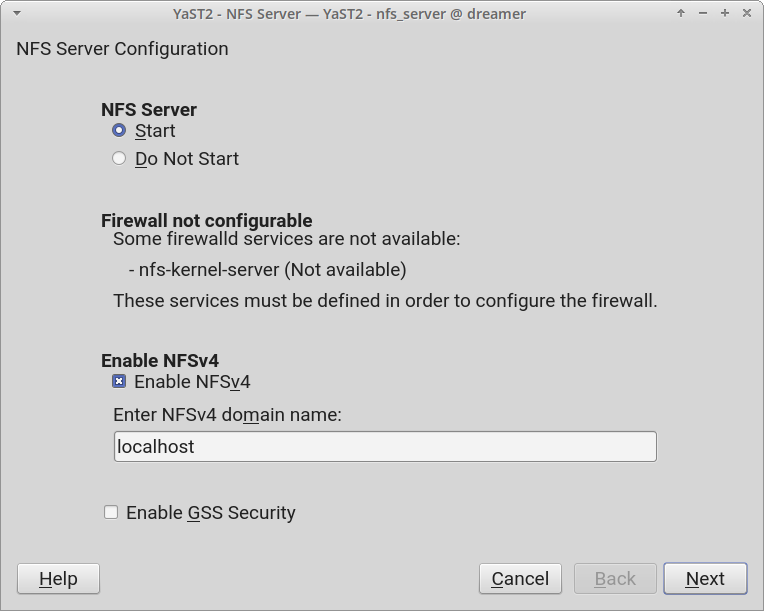Viewport: 764px width, 611px height.
Task: Uncheck the Enable NFSv4 checkbox
Action: tap(120, 382)
